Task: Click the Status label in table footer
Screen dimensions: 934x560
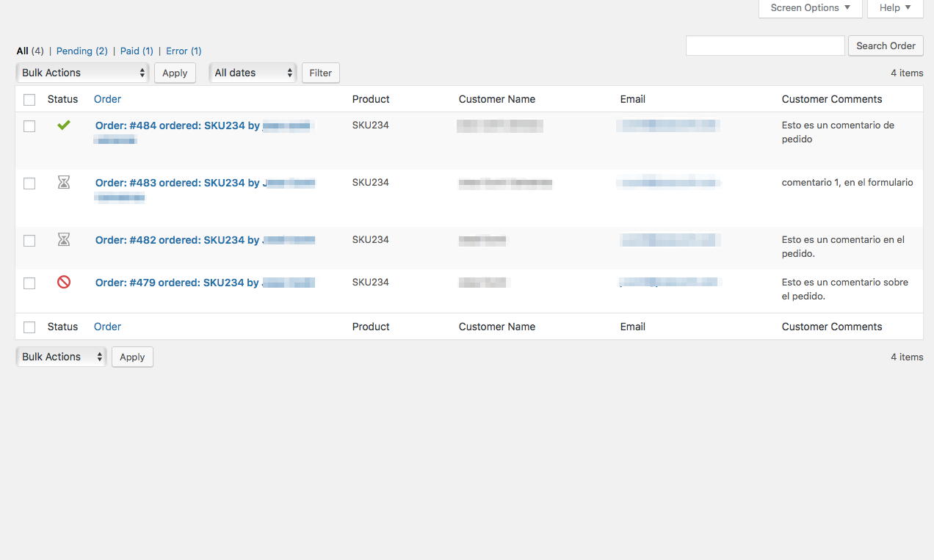Action: pos(62,327)
